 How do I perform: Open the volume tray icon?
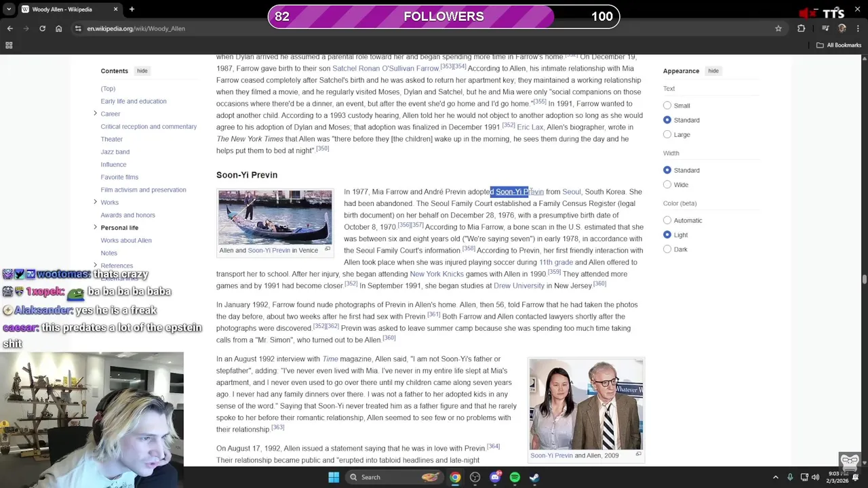(x=815, y=477)
